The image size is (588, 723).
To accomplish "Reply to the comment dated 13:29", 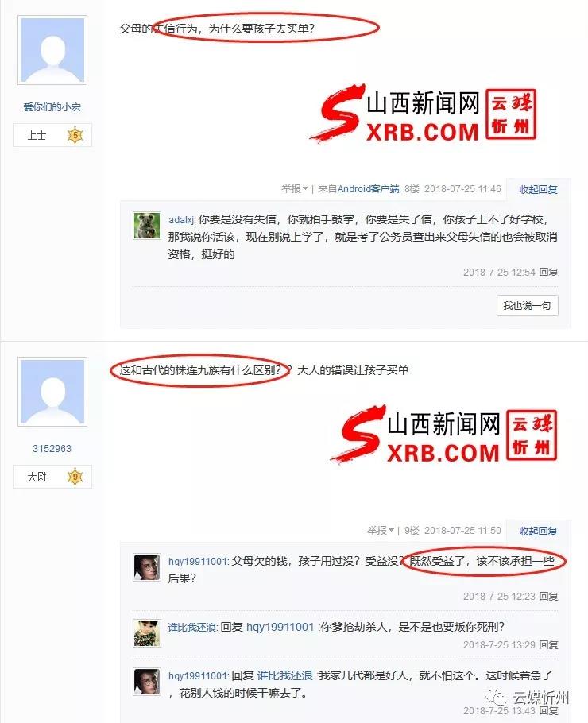I will tap(548, 644).
